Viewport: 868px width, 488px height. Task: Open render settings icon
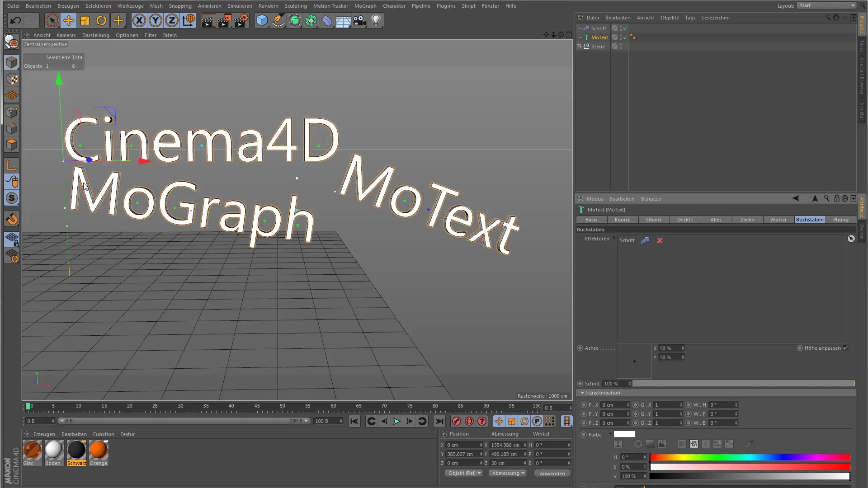pyautogui.click(x=241, y=20)
